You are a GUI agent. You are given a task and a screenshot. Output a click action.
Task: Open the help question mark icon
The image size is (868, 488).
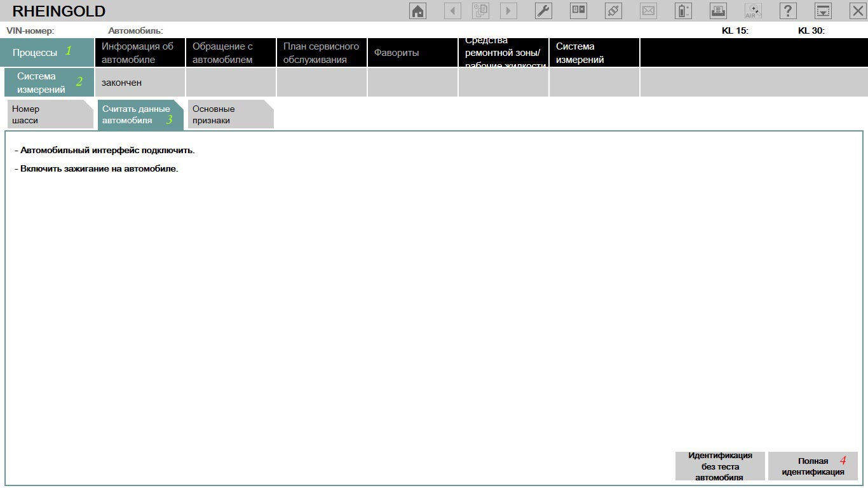pos(788,11)
